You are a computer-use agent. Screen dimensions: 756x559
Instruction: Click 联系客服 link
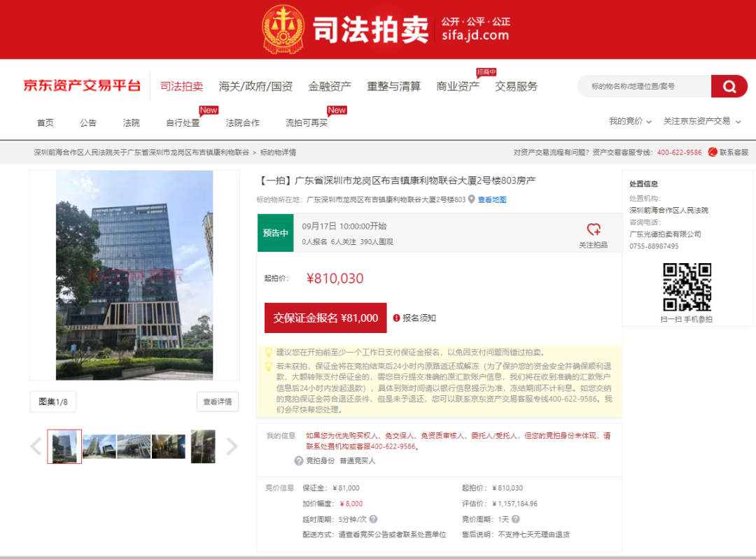[x=734, y=153]
